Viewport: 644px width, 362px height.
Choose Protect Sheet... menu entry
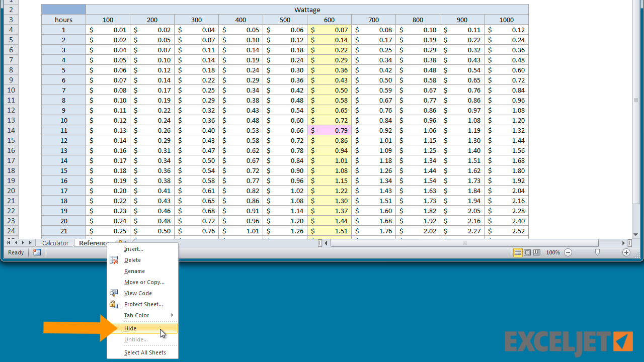143,304
